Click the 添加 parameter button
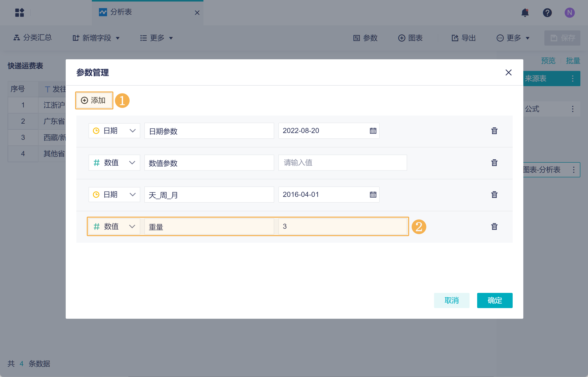 pos(94,100)
